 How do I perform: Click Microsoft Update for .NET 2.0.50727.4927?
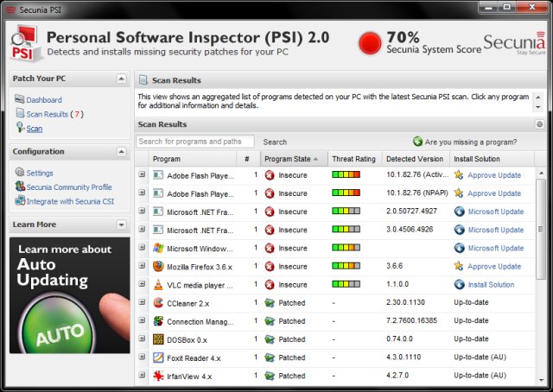coord(495,212)
